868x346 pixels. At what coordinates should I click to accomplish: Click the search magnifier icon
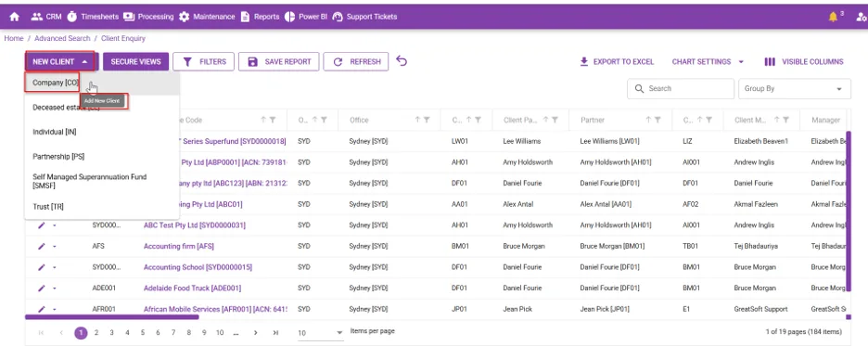click(x=639, y=88)
